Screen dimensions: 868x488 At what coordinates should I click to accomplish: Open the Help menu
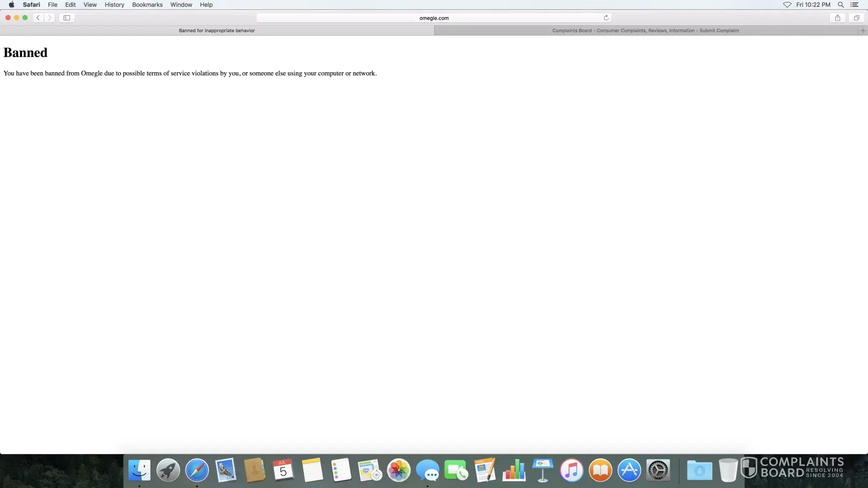206,4
